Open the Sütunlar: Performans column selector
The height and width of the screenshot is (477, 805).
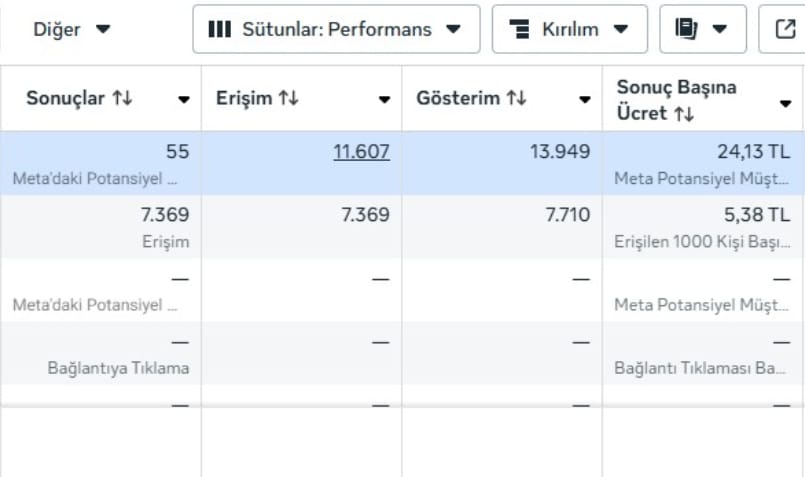coord(336,29)
